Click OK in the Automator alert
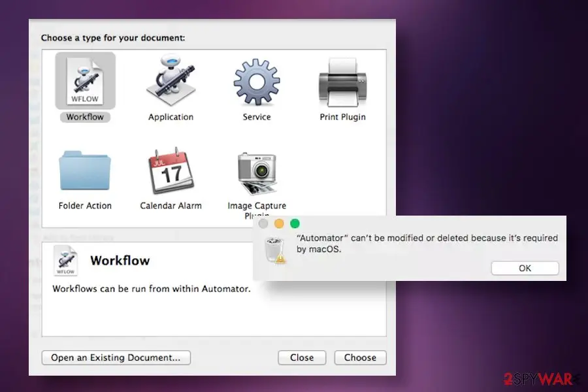 525,269
